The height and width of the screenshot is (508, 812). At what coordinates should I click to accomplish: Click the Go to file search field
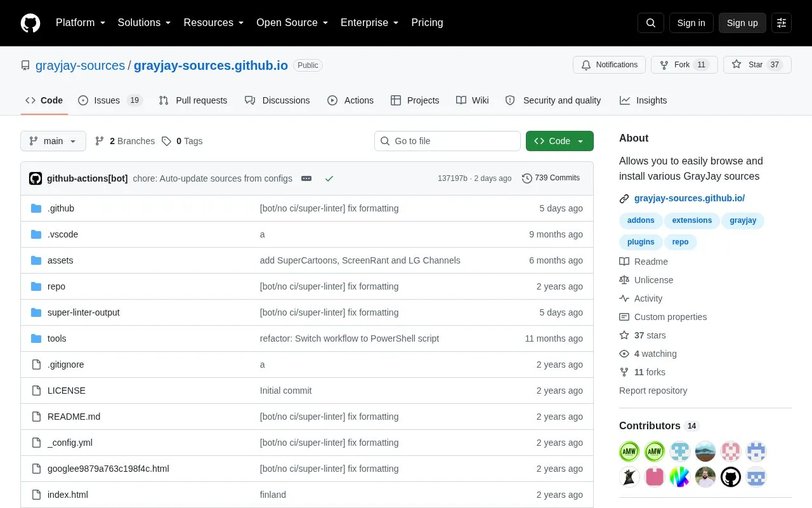(x=447, y=141)
